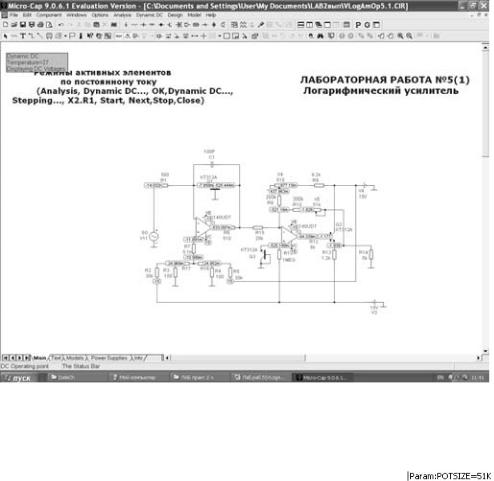The width and height of the screenshot is (494, 481).
Task: Click the Tile Horizontal windows icon
Action: click(x=301, y=25)
